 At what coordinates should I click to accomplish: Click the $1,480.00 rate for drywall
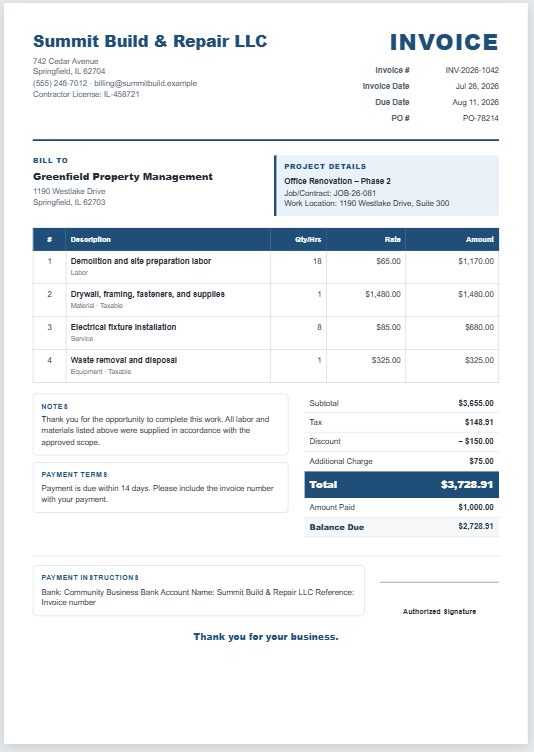coord(383,294)
